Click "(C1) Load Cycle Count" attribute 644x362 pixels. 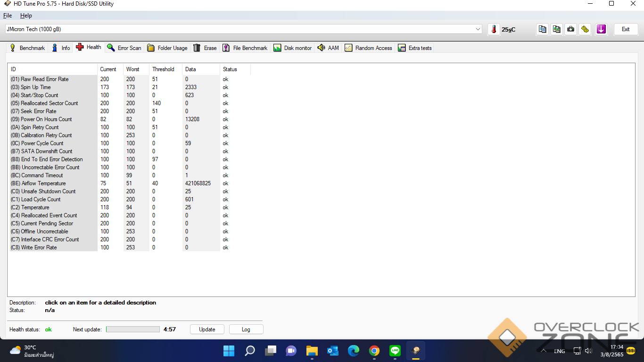tap(130, 199)
